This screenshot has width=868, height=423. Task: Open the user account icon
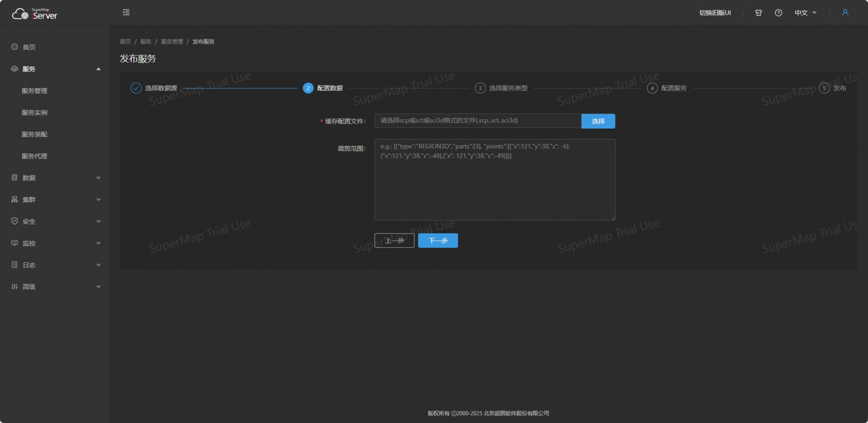click(845, 12)
